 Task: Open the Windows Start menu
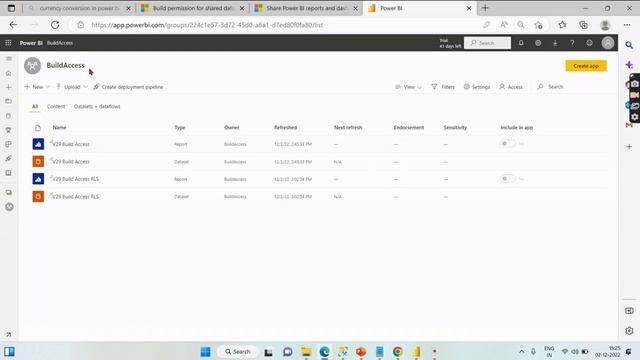pyautogui.click(x=206, y=352)
